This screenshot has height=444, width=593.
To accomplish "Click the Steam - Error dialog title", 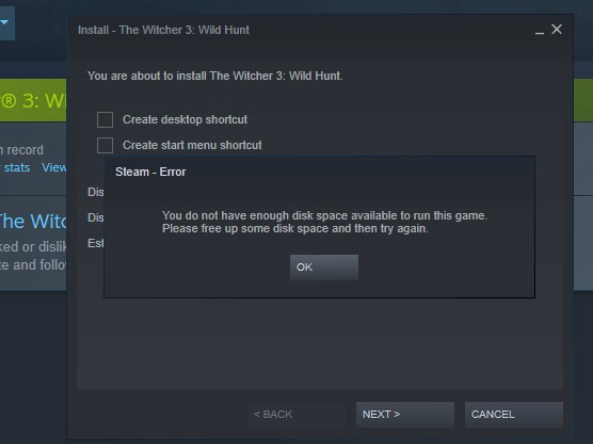I will click(150, 172).
